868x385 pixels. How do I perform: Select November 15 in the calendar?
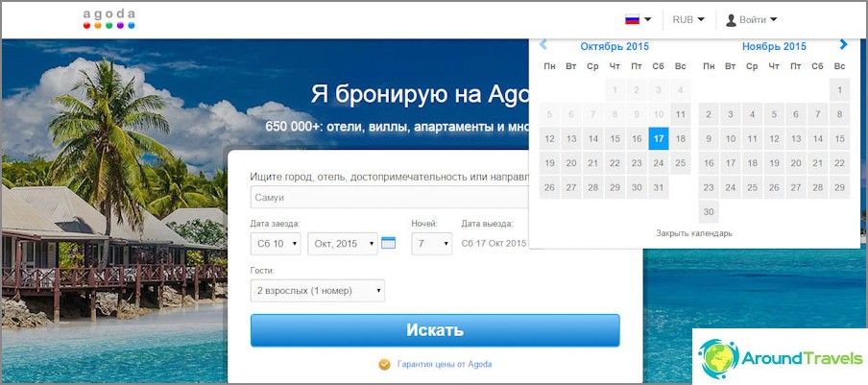(840, 139)
